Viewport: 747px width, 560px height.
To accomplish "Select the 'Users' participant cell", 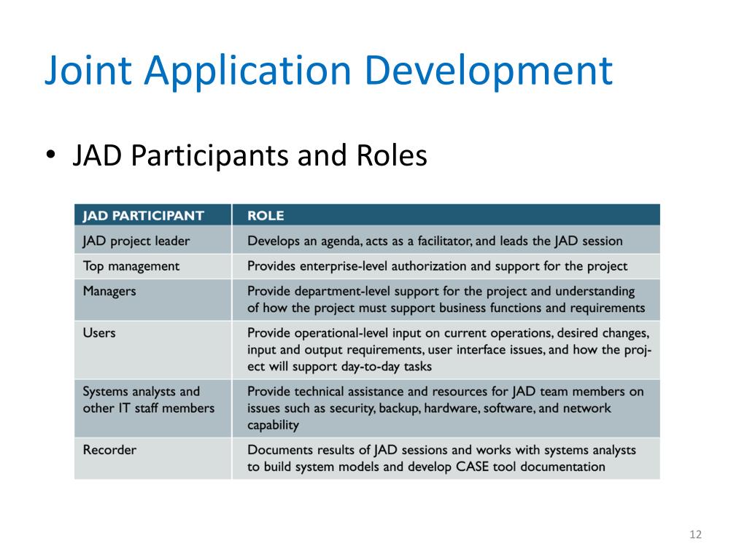I will tap(153, 350).
